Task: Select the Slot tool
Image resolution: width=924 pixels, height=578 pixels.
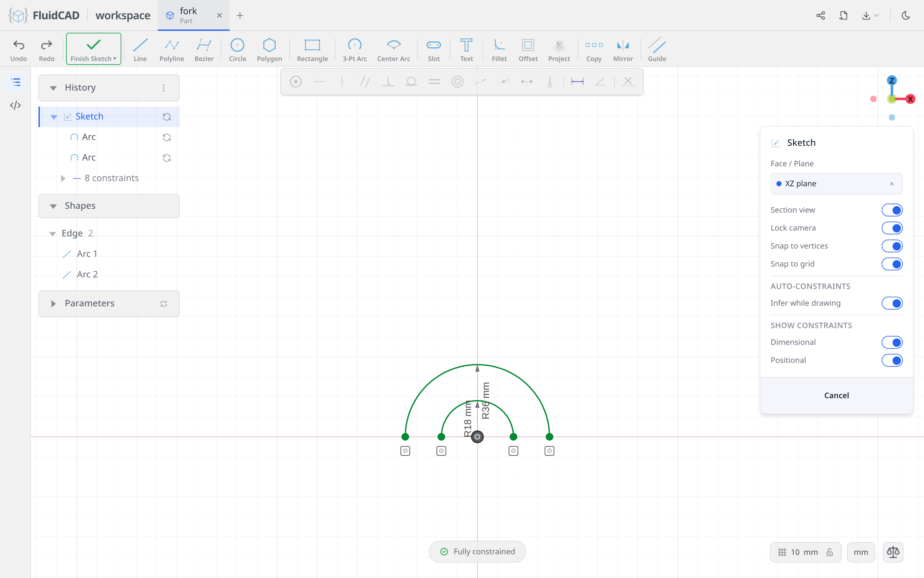Action: tap(434, 50)
